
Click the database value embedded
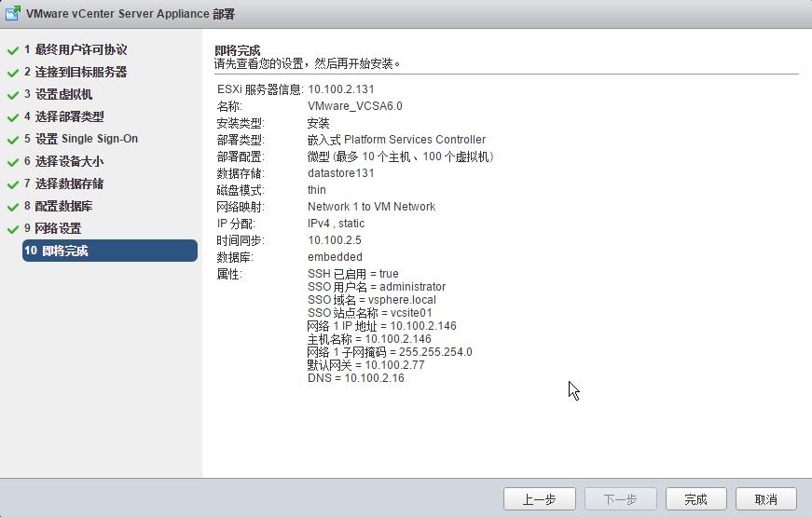(335, 257)
